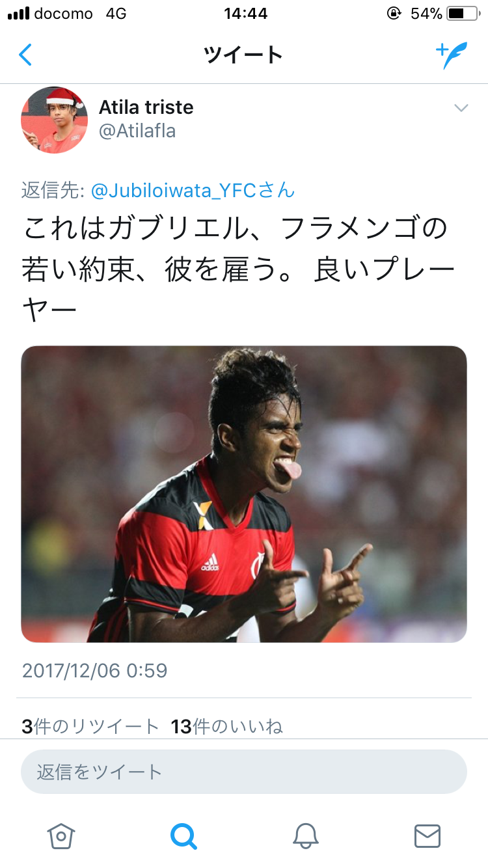This screenshot has width=488, height=868.
Task: View the 13件のいいね list
Action: click(226, 726)
